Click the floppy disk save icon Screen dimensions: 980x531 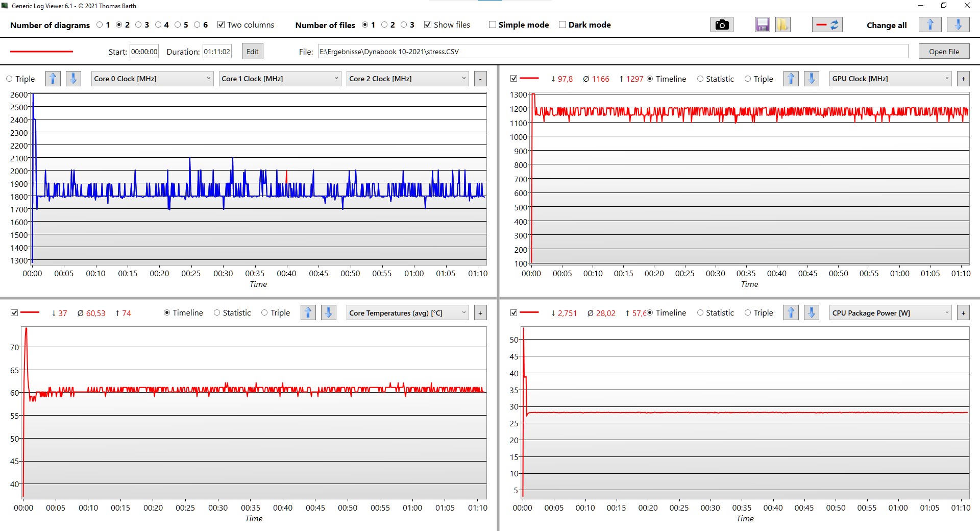pos(762,25)
